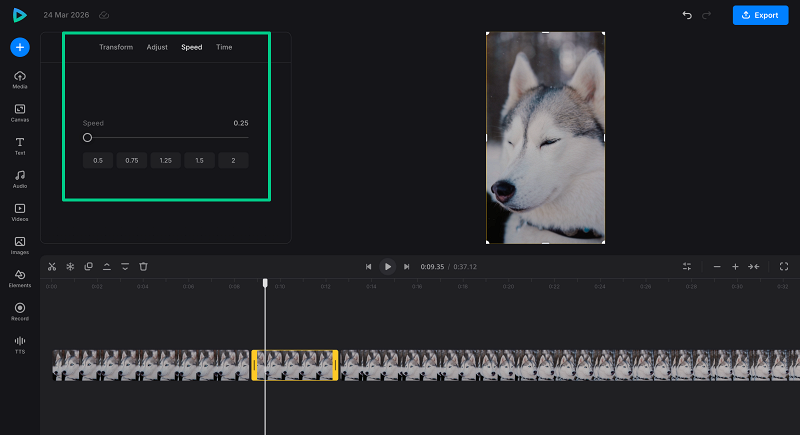Image resolution: width=800 pixels, height=435 pixels.
Task: Click the 0:20 mark on timeline ruler
Action: [x=508, y=287]
